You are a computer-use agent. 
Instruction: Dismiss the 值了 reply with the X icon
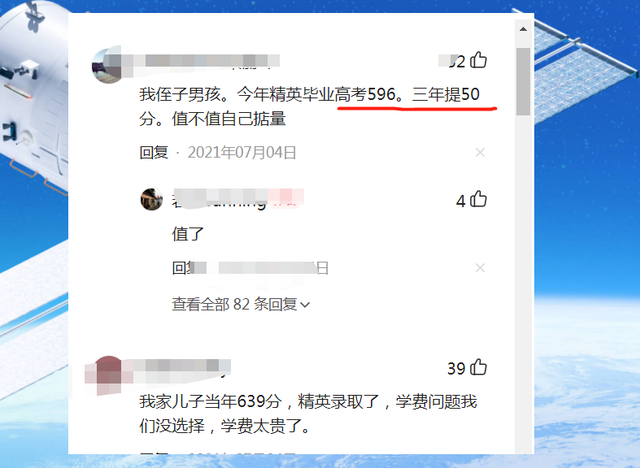[480, 268]
